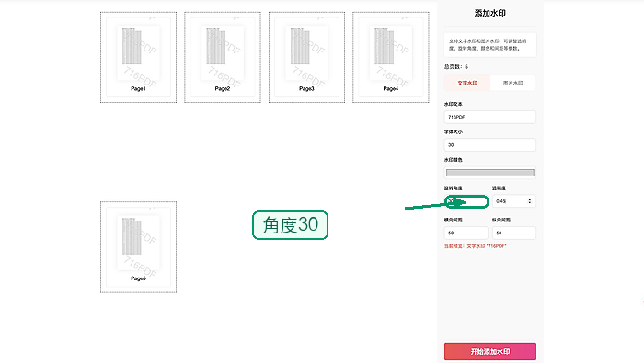Select the Page2 thumbnail
The height and width of the screenshot is (363, 644).
click(223, 57)
